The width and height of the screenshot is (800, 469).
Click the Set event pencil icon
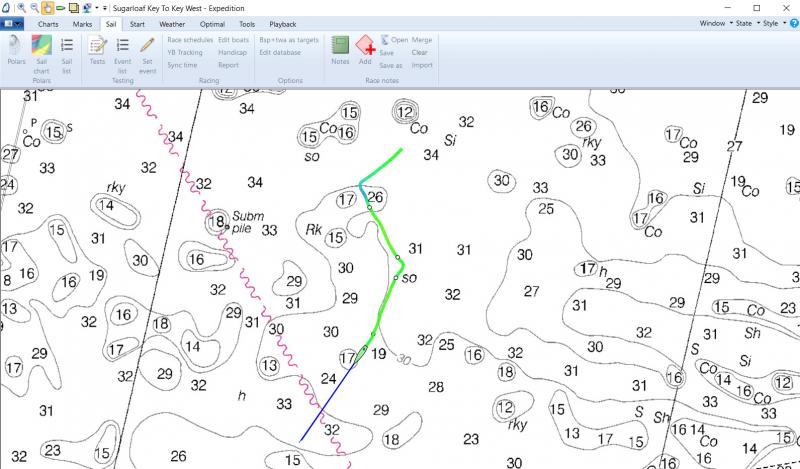pyautogui.click(x=147, y=50)
